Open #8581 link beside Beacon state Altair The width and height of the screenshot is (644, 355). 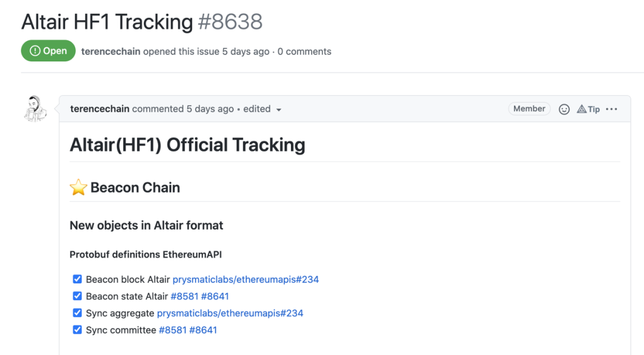click(184, 297)
